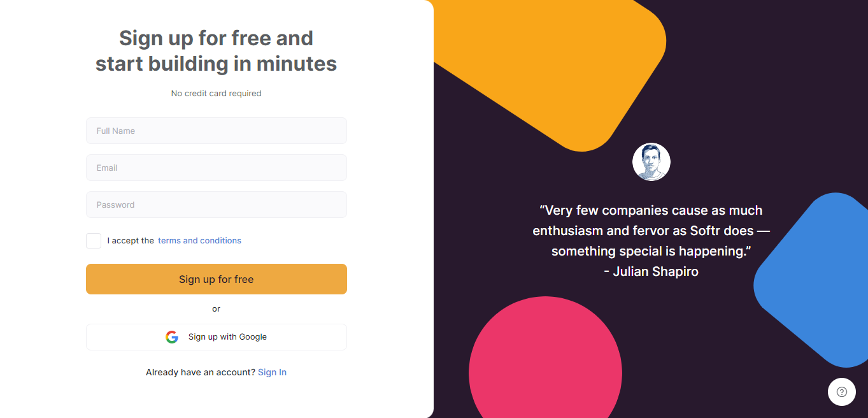Click the Google logo icon
Image resolution: width=868 pixels, height=418 pixels.
pyautogui.click(x=172, y=337)
